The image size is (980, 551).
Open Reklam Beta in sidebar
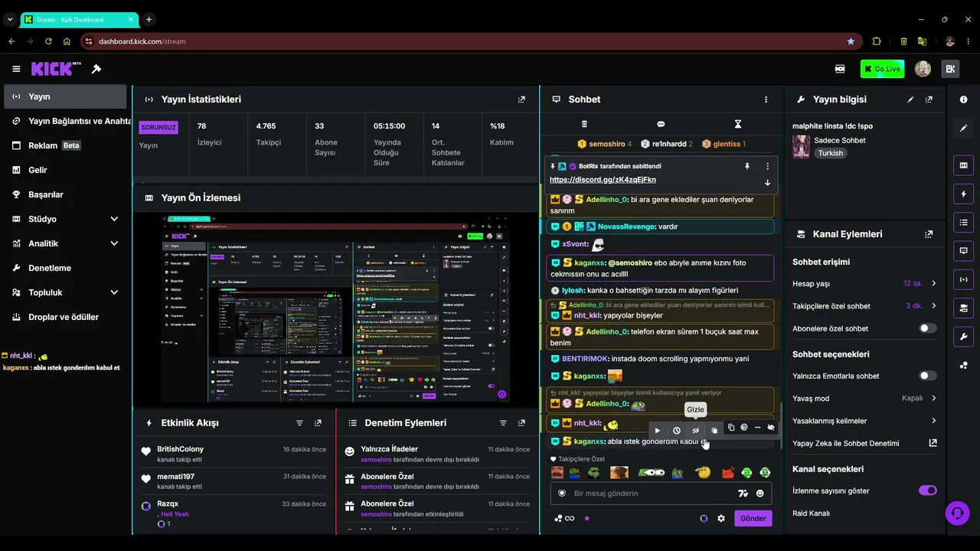click(65, 145)
